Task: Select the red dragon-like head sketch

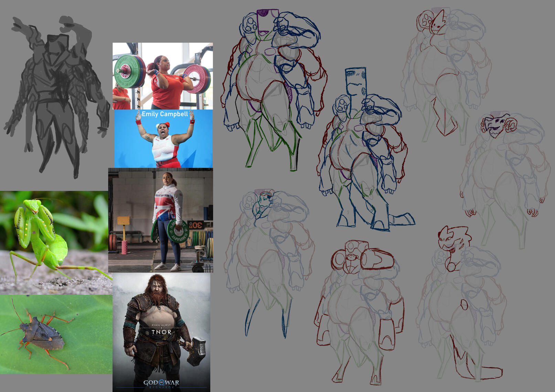Action: click(451, 239)
